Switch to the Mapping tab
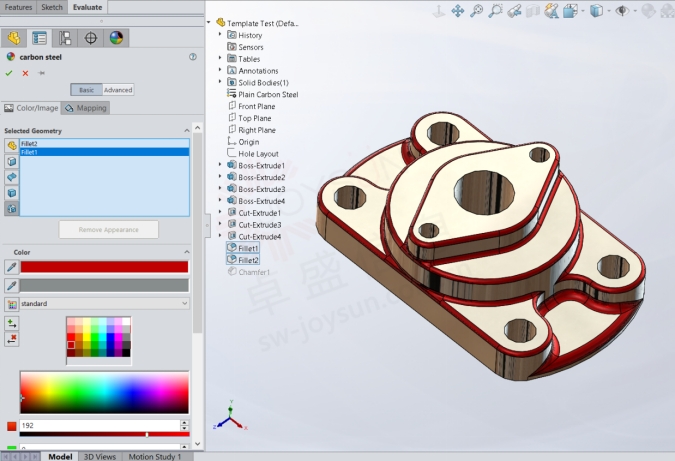This screenshot has width=675, height=461. 85,108
